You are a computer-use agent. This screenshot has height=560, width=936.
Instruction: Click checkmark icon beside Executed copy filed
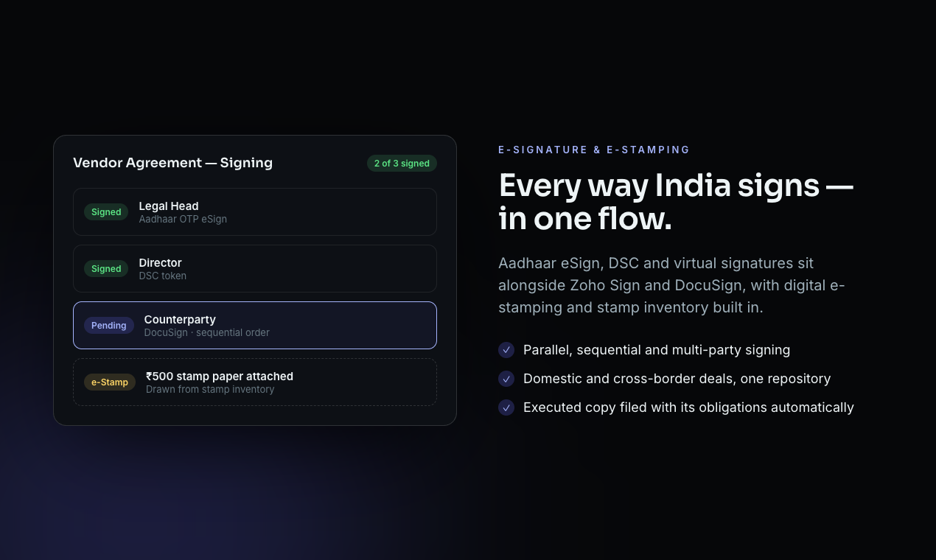(506, 407)
